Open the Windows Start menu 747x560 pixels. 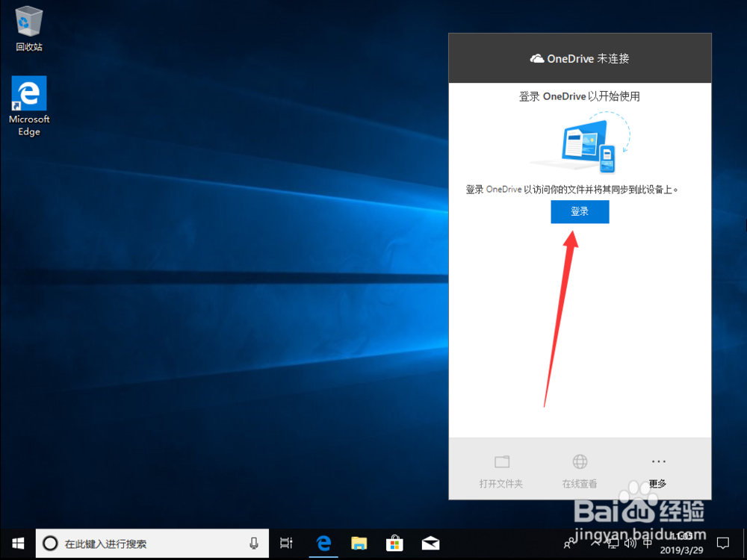pyautogui.click(x=18, y=544)
